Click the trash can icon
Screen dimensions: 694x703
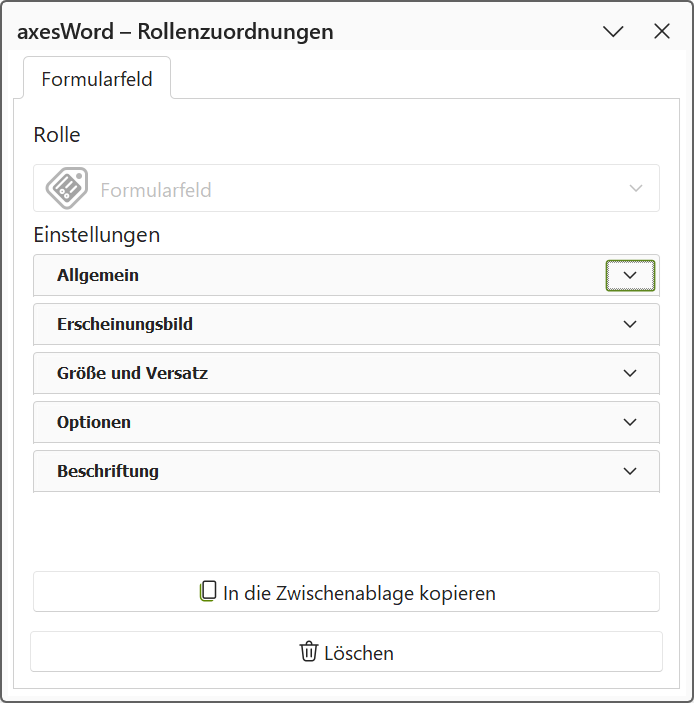pos(308,651)
